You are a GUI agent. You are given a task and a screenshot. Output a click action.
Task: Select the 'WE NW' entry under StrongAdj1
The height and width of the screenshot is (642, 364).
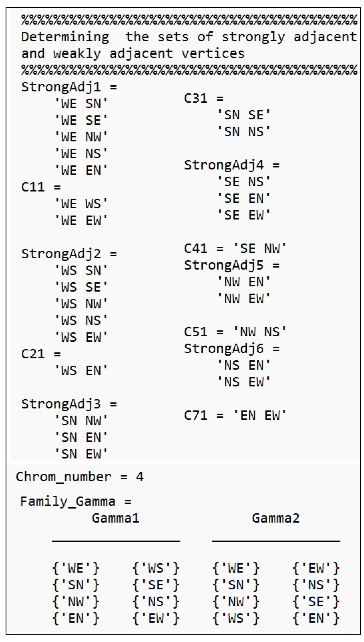(x=81, y=137)
